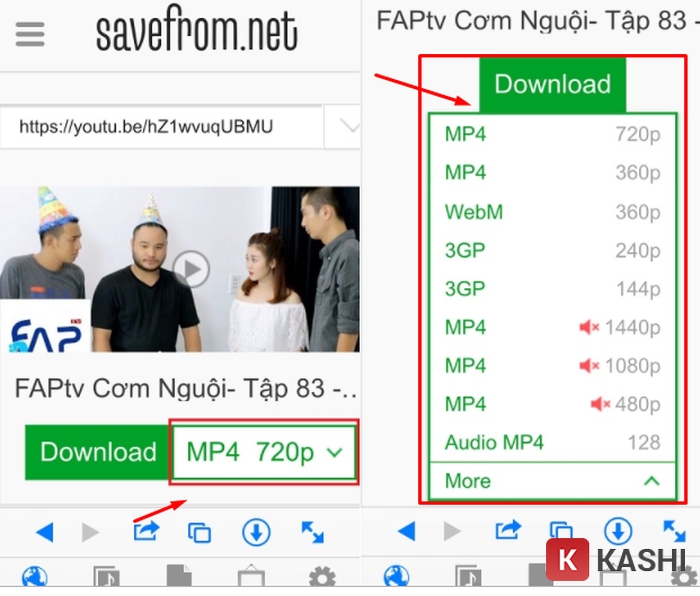Click the savefrom.net logo
Viewport: 700px width, 596px height.
click(x=196, y=29)
